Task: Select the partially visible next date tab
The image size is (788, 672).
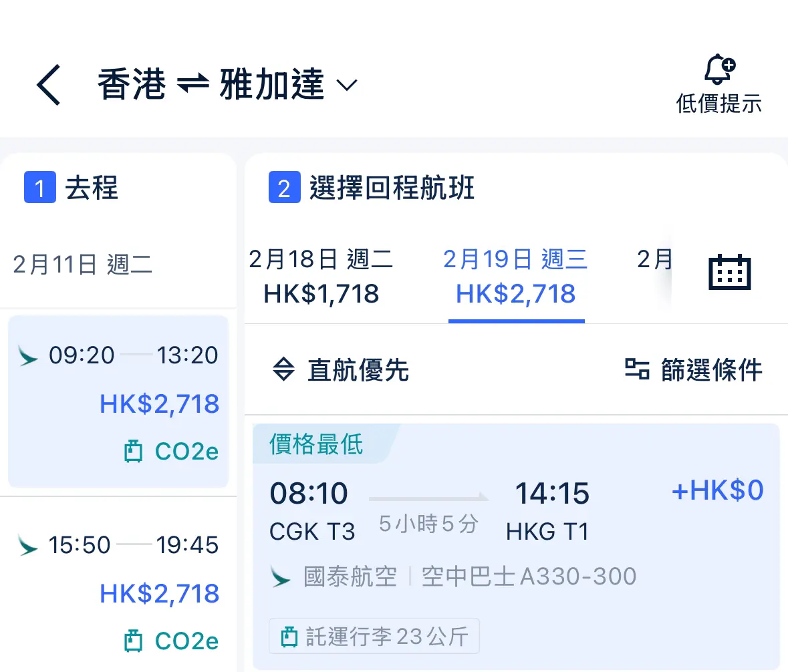Action: point(654,277)
